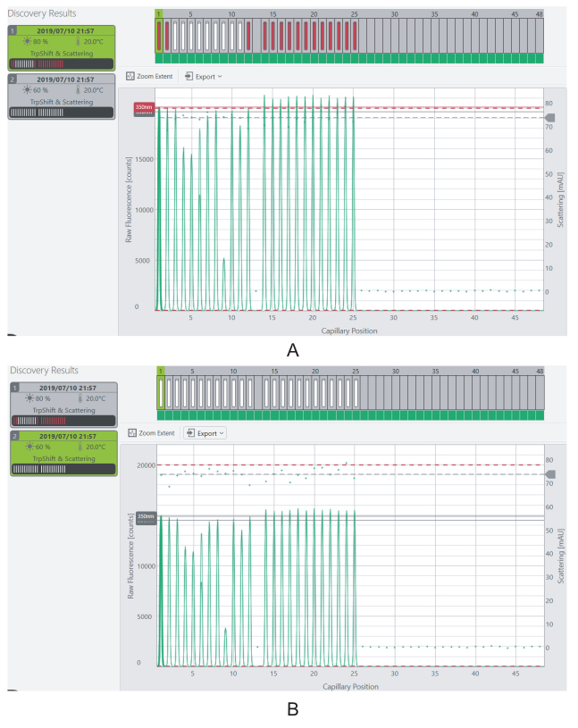Image resolution: width=578 pixels, height=728 pixels.
Task: Open the Export dropdown in panel B
Action: click(x=205, y=432)
